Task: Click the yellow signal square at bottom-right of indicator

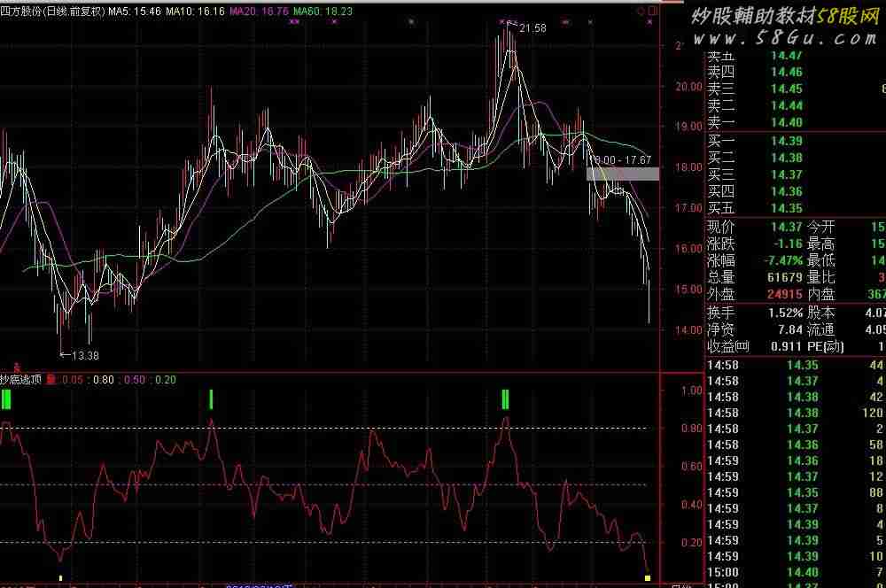Action: pyautogui.click(x=648, y=578)
